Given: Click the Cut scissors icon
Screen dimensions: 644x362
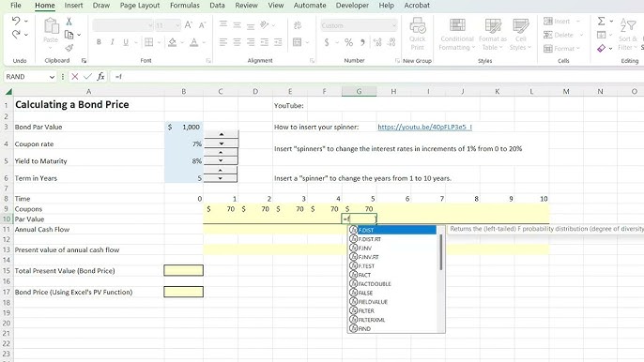Looking at the screenshot, I should click(x=69, y=22).
